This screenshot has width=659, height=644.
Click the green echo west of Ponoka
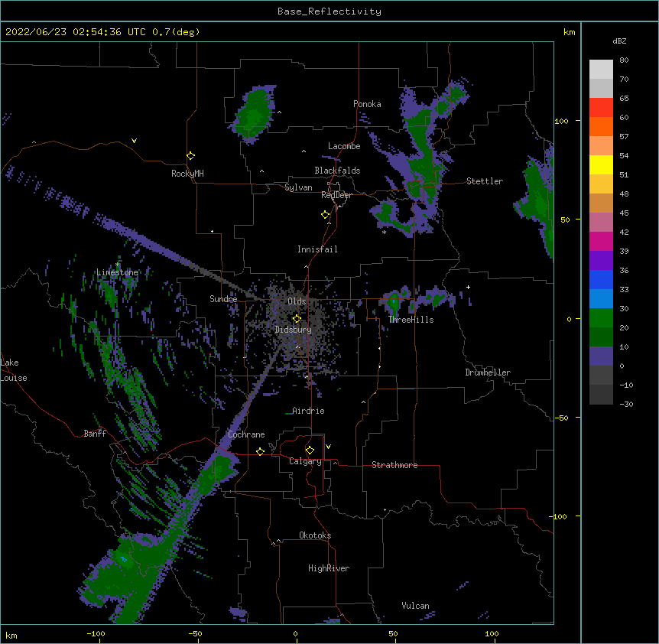click(x=253, y=114)
